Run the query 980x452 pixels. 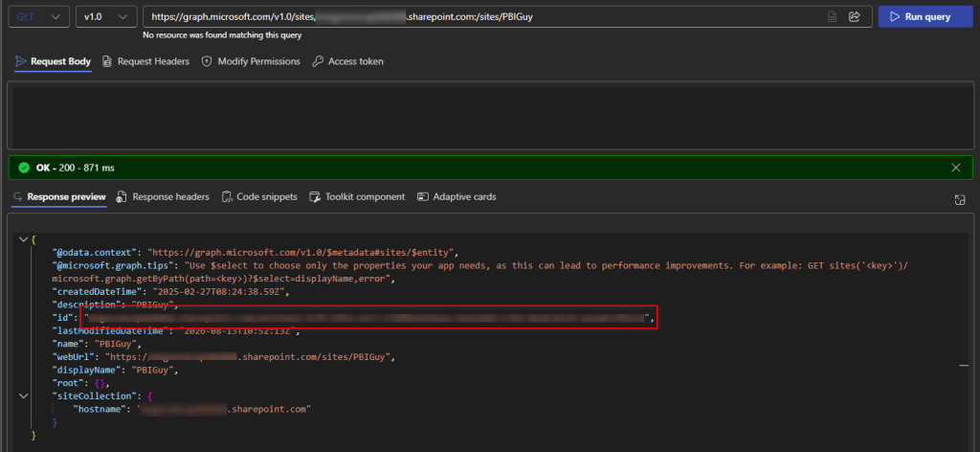coord(925,17)
